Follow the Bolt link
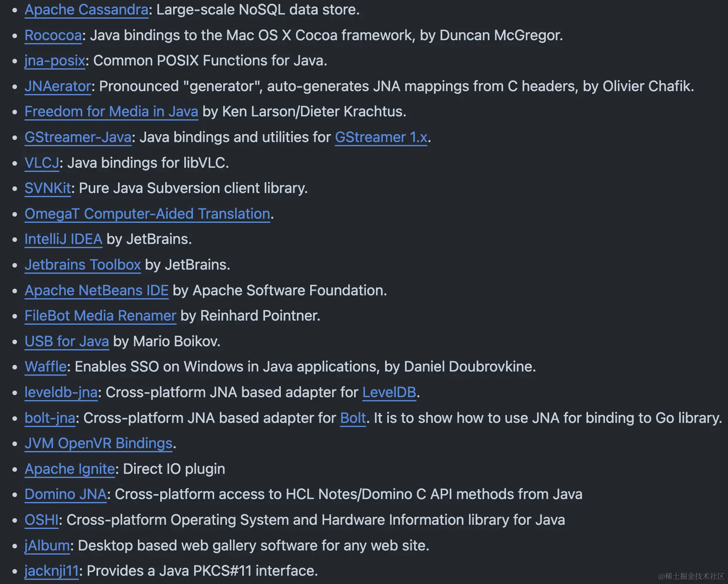Screen dimensions: 728x584 tap(353, 418)
